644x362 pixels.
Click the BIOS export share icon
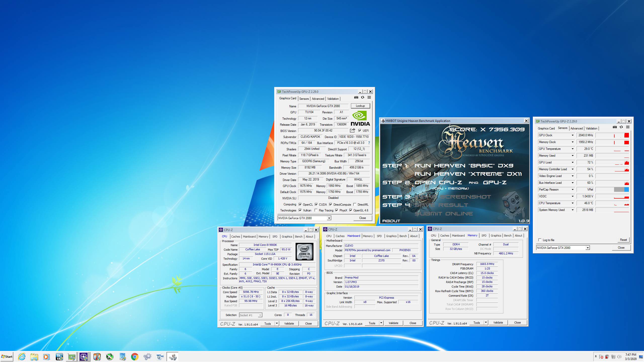point(352,130)
